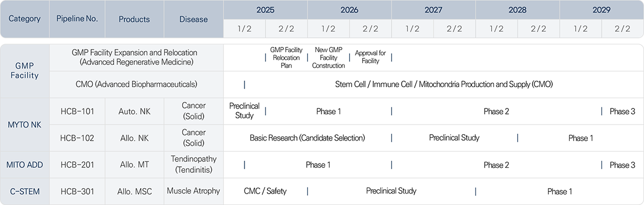Click the HCB-201 pipeline entry
Screen dimensions: 644x205
77,165
